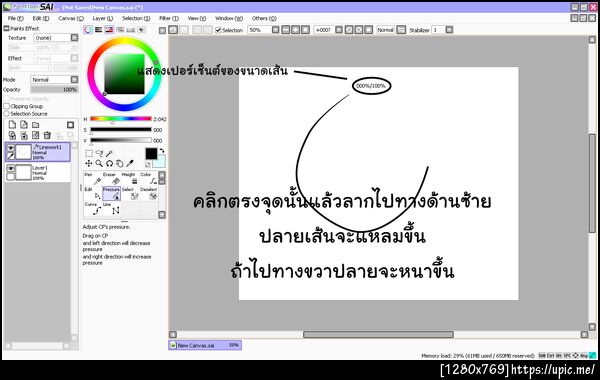The height and width of the screenshot is (380, 600).
Task: Select the Line linework tool
Action: coord(111,209)
